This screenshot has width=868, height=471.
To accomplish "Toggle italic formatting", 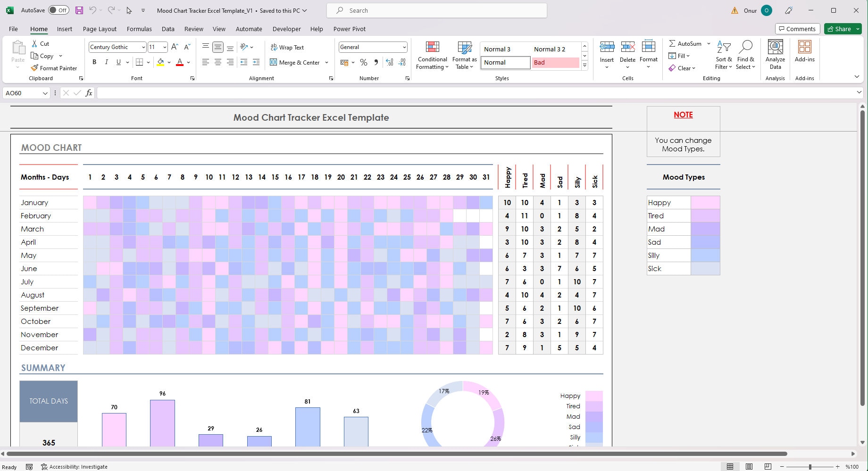I will [x=106, y=62].
